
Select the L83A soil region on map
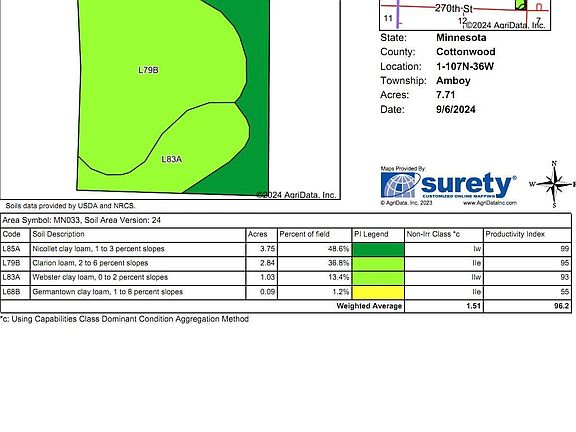[172, 159]
